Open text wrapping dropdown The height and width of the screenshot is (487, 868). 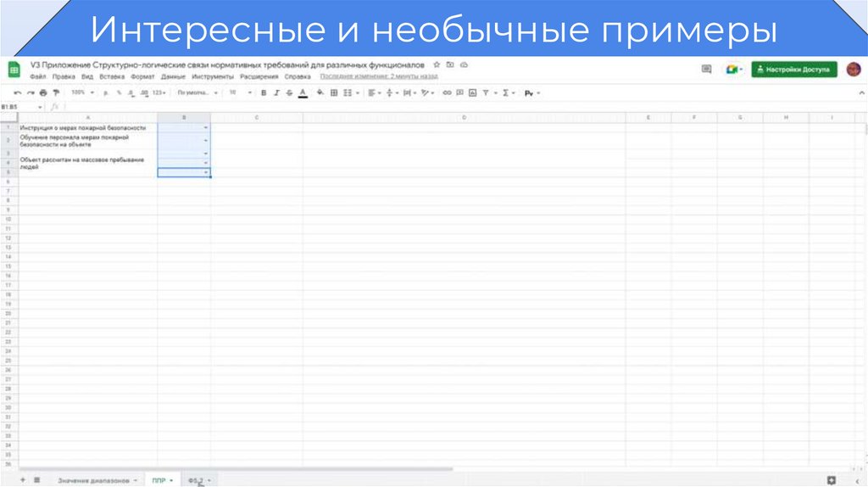coord(409,93)
